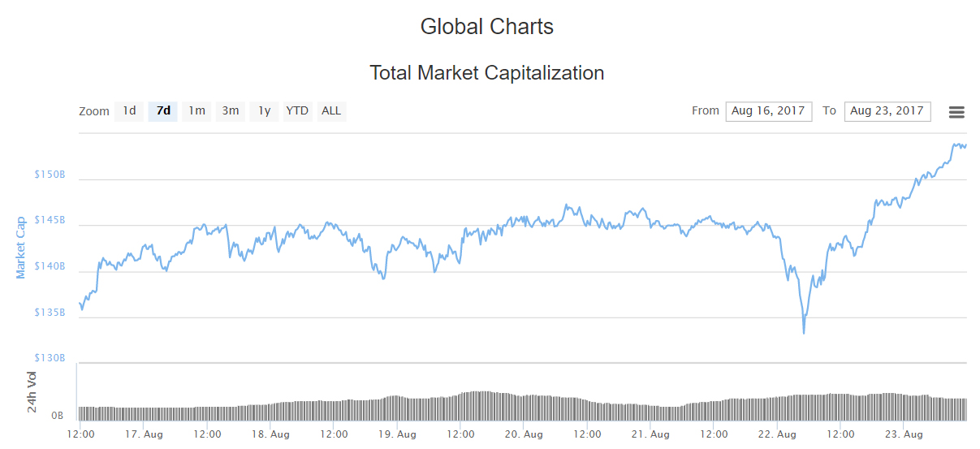Set zoom range to 3m
The image size is (980, 449).
231,111
